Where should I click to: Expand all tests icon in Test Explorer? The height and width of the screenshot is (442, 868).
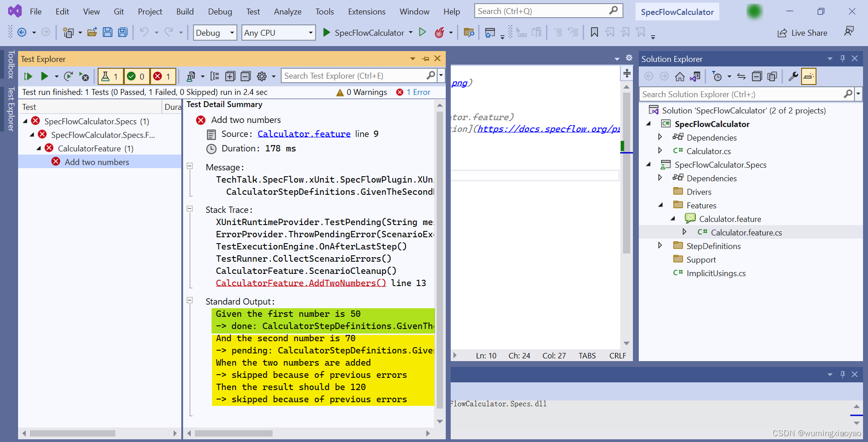tap(230, 76)
